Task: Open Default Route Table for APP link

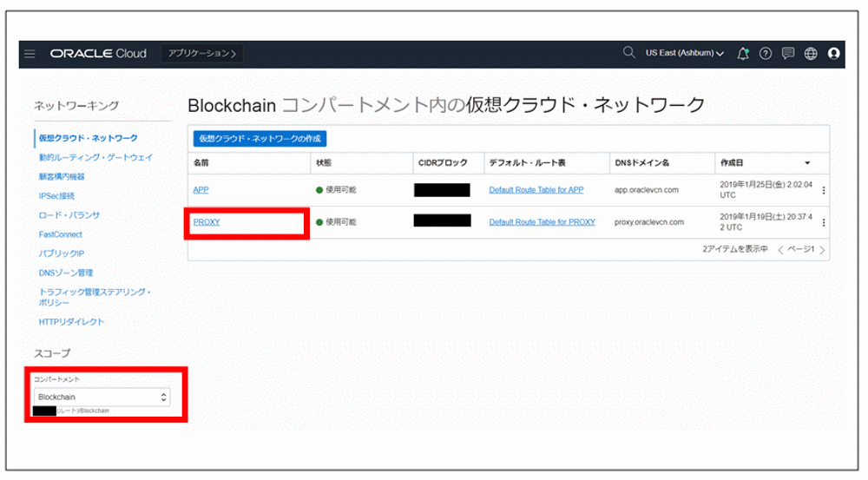Action: (536, 190)
